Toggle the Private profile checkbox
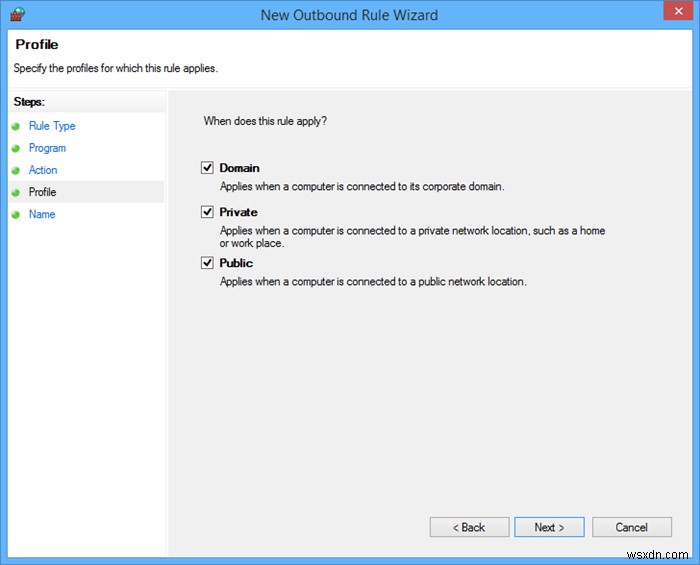The height and width of the screenshot is (565, 700). 207,212
